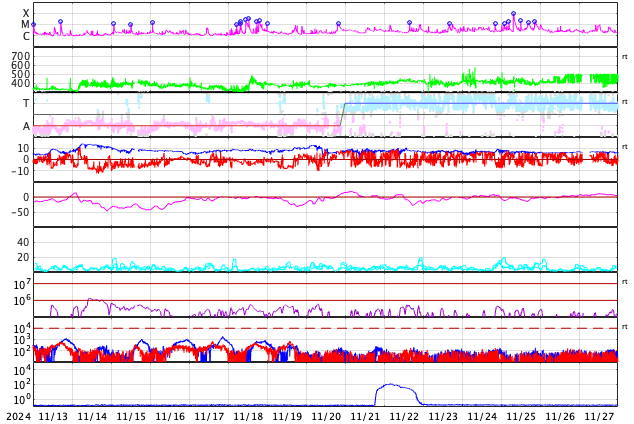The height and width of the screenshot is (424, 634).
Task: Click the T sector label
Action: 26,103
